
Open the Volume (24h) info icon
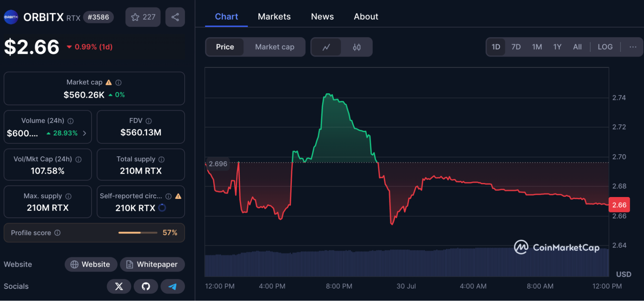(71, 121)
